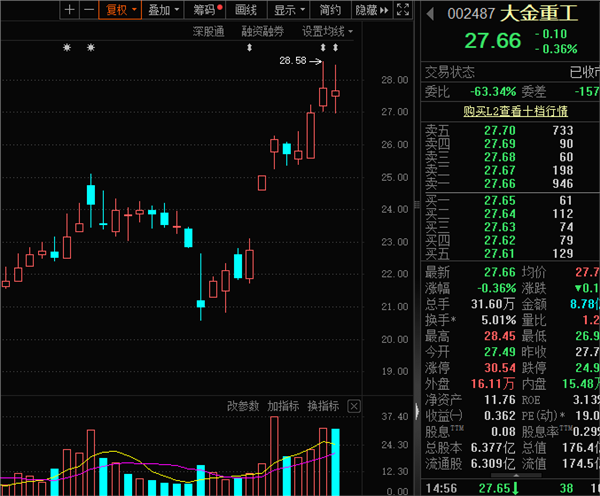600x496 pixels.
Task: Click 加指标 to add indicator
Action: [x=283, y=406]
